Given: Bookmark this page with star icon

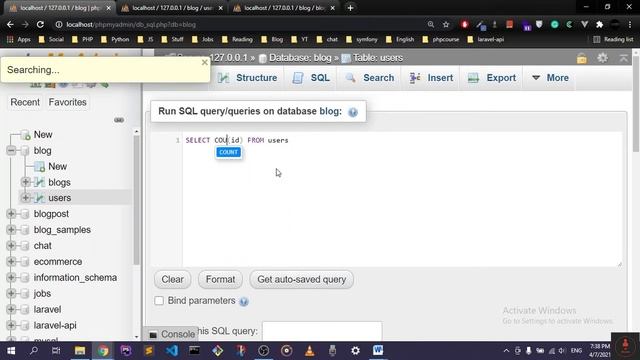Looking at the screenshot, I should [x=446, y=24].
